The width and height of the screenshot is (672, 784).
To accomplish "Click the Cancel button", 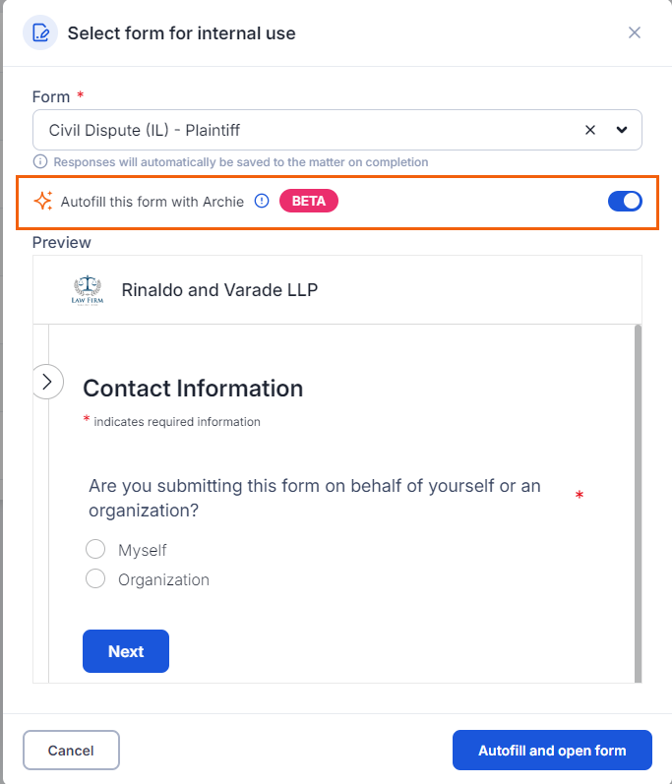I will (71, 750).
